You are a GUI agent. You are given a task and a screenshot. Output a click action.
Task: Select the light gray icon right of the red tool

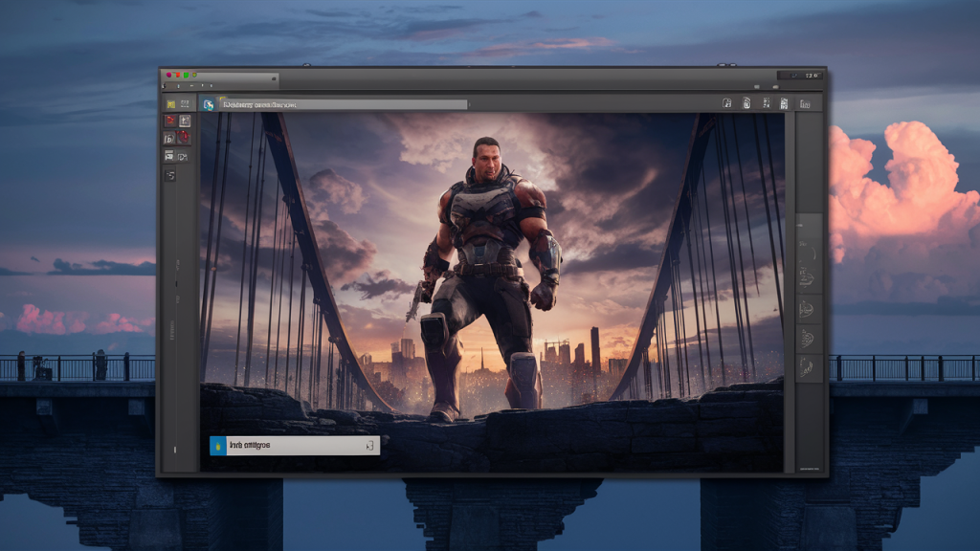click(184, 121)
